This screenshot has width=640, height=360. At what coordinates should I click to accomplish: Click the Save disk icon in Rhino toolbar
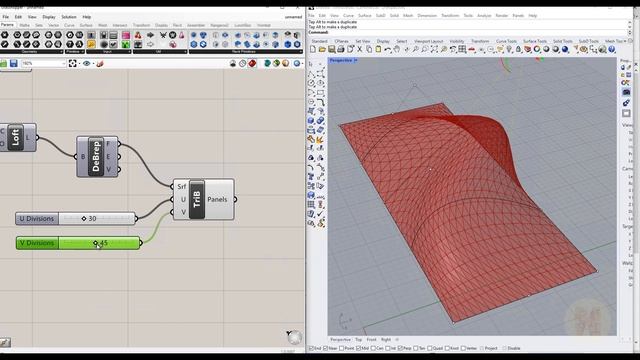pos(331,49)
